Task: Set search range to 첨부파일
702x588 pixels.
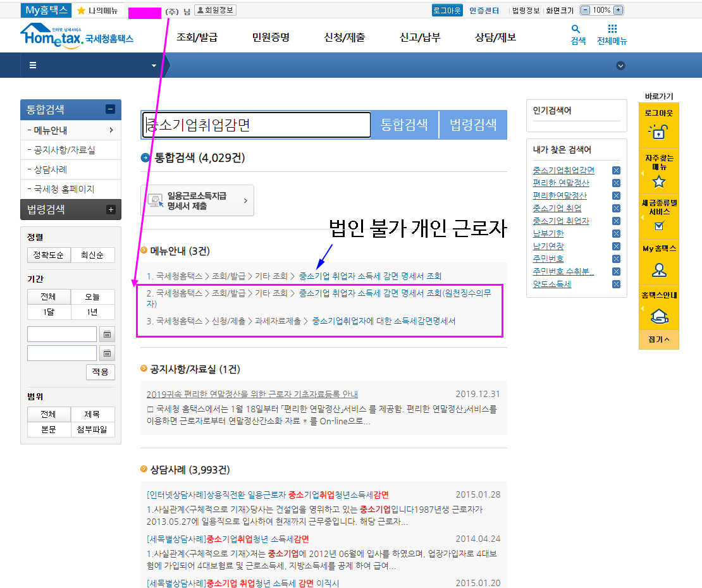Action: click(x=92, y=429)
